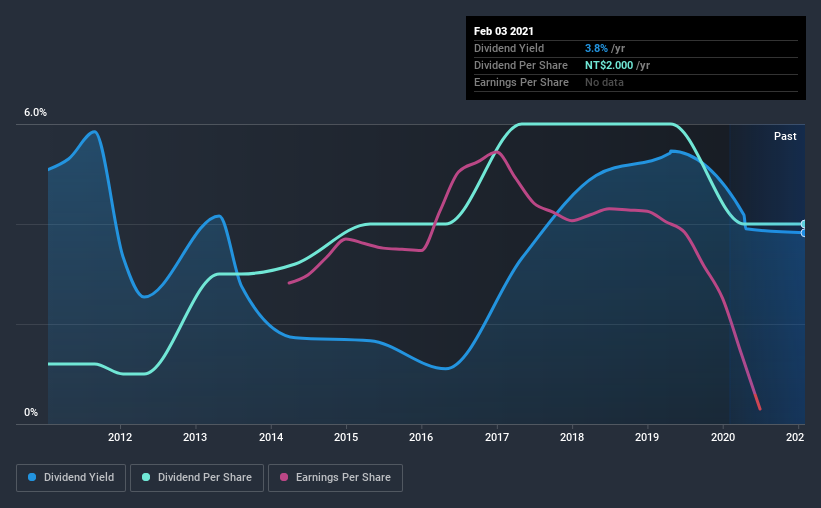The image size is (821, 508).
Task: Click the Feb 03 2021 tooltip date
Action: (504, 31)
